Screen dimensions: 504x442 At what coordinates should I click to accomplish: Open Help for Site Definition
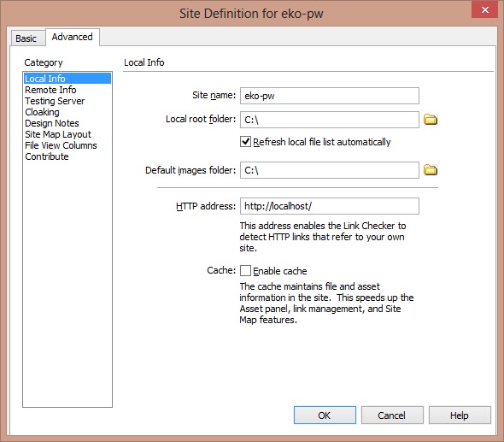point(460,415)
